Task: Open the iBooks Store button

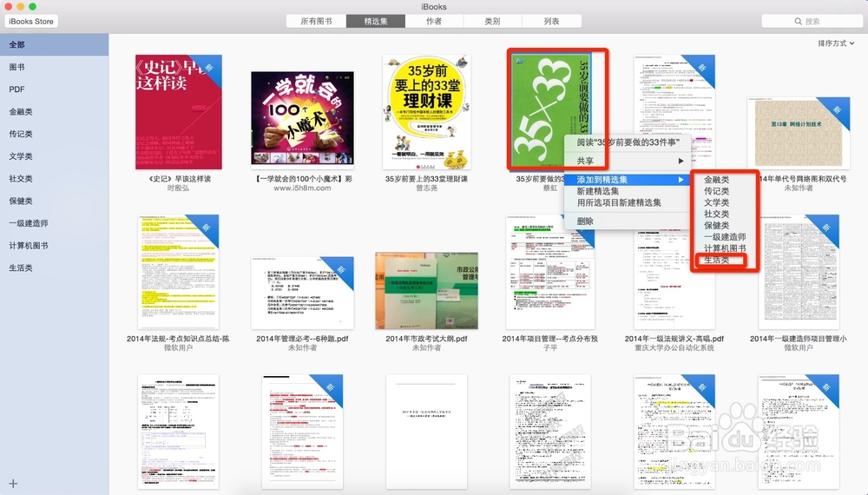Action: tap(31, 21)
